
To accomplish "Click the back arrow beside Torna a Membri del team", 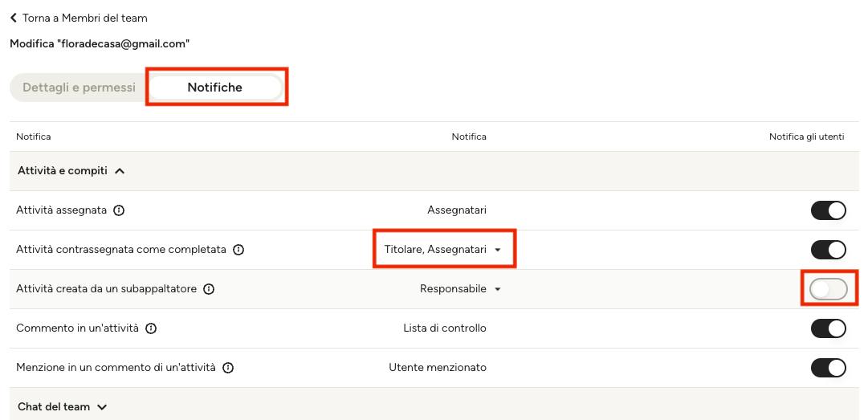I will pyautogui.click(x=14, y=18).
